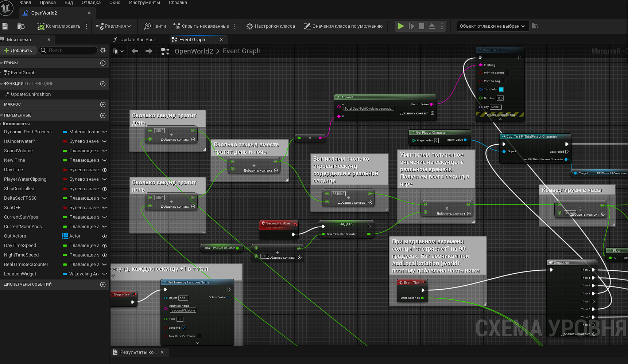Click the Skip frame advance icon
Screen dimensions: 628x364
(x=411, y=26)
